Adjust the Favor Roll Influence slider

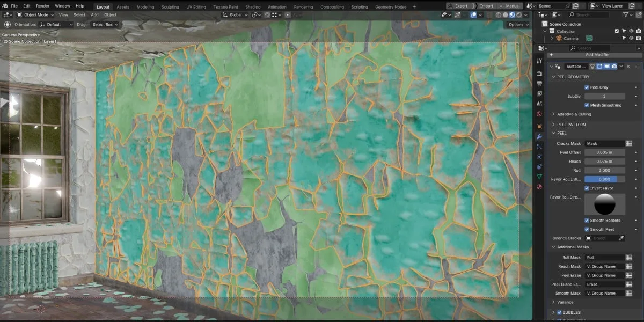(604, 179)
